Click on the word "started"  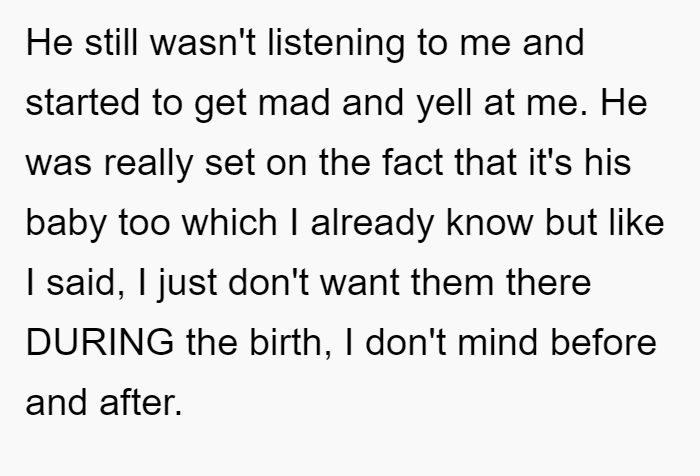tap(83, 103)
